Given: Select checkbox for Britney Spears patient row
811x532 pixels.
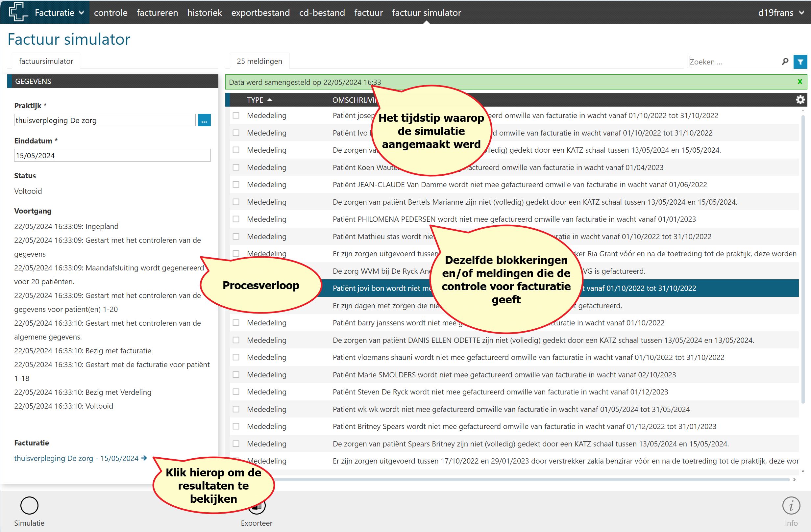Looking at the screenshot, I should point(236,426).
